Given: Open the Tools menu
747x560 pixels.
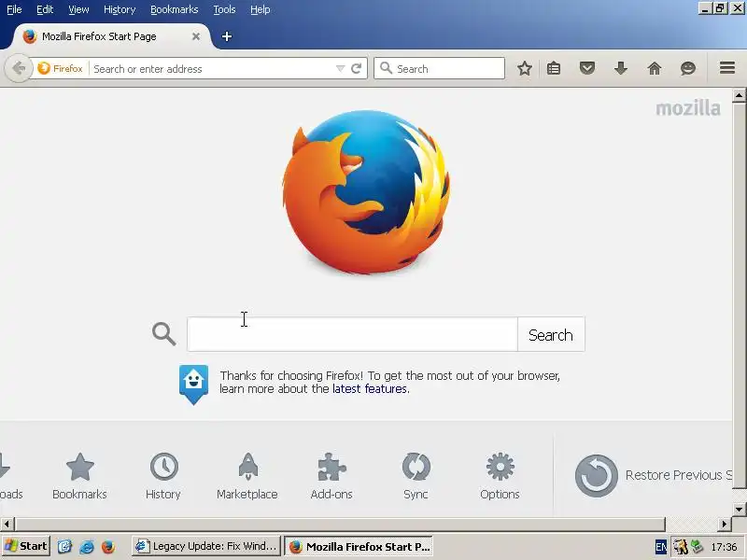Looking at the screenshot, I should coord(224,9).
